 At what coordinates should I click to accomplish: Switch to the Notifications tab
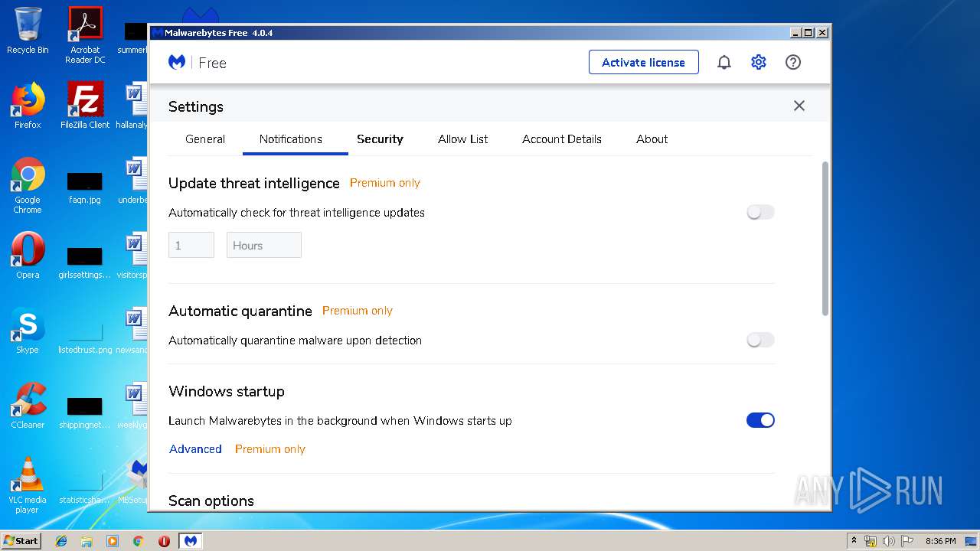[291, 139]
